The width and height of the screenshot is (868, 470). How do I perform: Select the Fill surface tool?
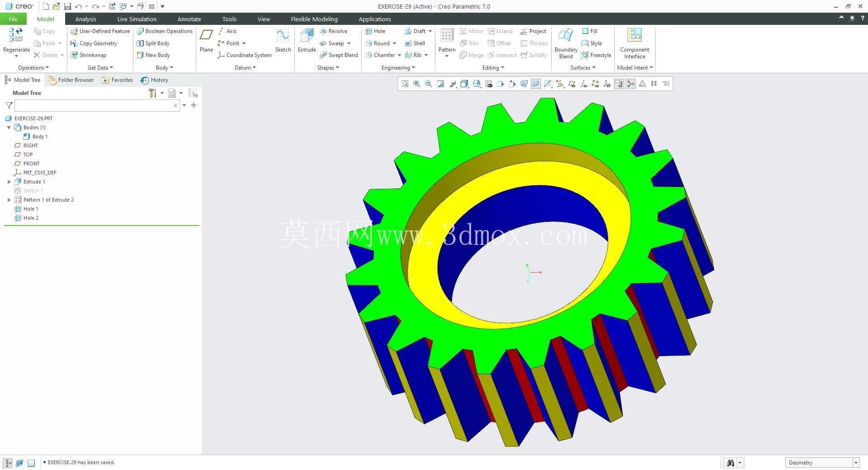point(590,31)
